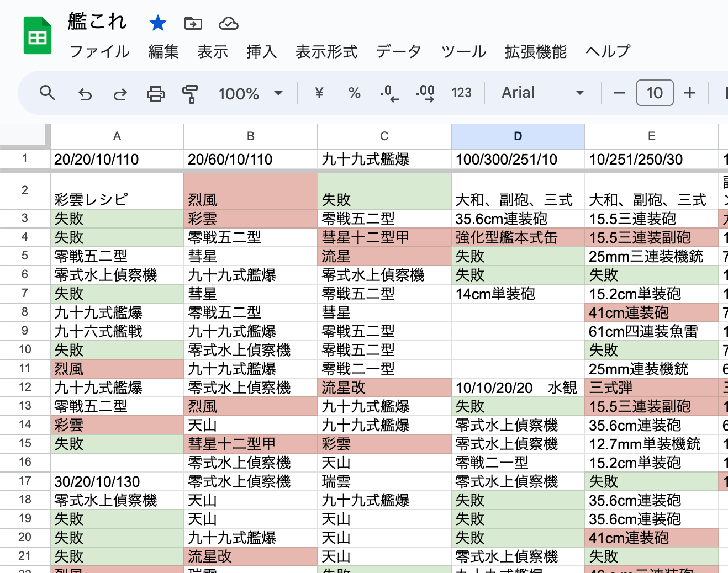Decrease font size with minus button
The image size is (728, 573).
619,93
